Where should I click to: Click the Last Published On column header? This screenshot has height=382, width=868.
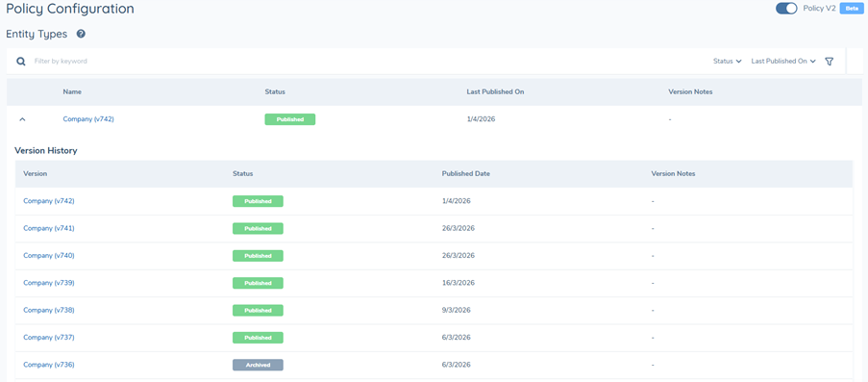(495, 92)
